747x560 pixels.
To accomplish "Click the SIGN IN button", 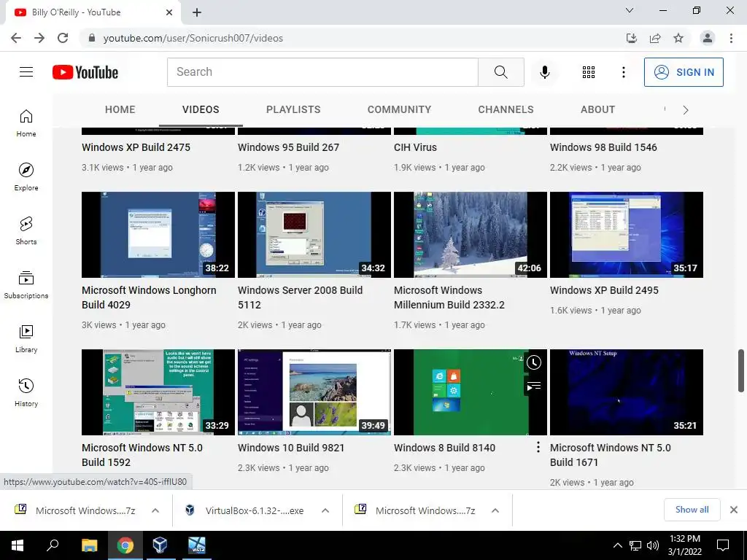I will click(684, 72).
